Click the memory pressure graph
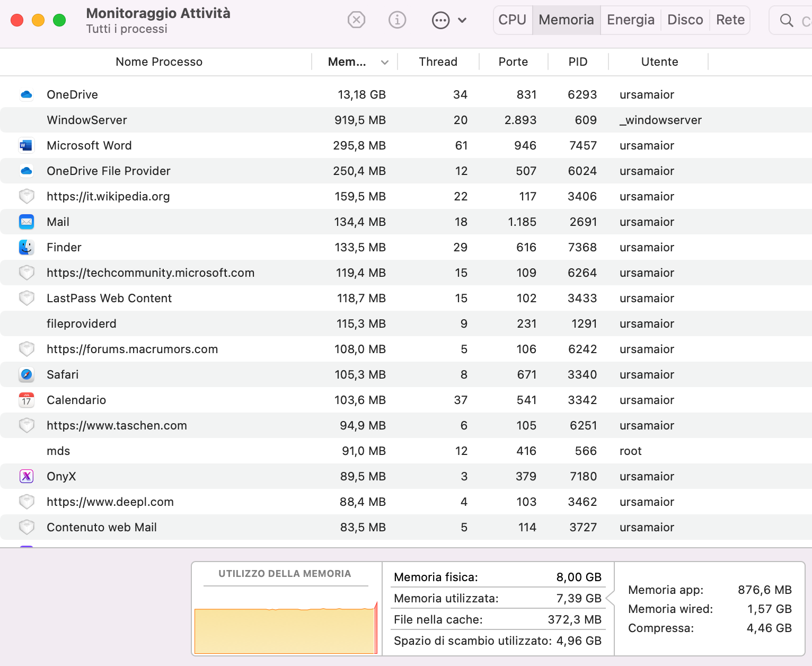The width and height of the screenshot is (812, 666). point(286,628)
